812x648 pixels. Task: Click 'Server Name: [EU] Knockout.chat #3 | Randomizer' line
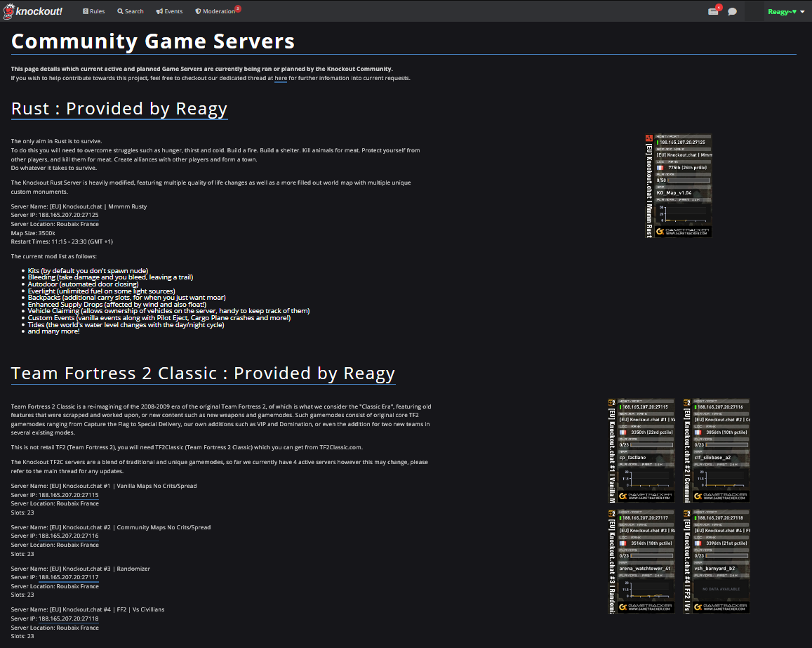tap(80, 569)
